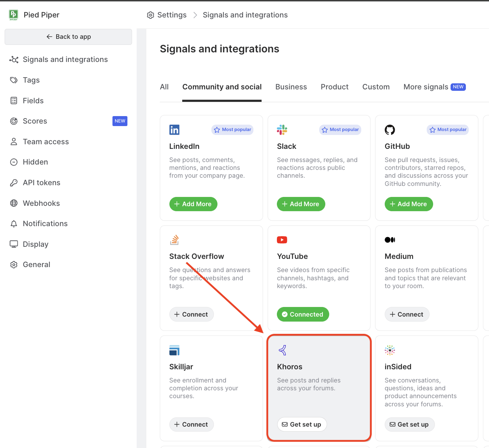Click the Skilljar logo icon
489x448 pixels.
click(174, 350)
